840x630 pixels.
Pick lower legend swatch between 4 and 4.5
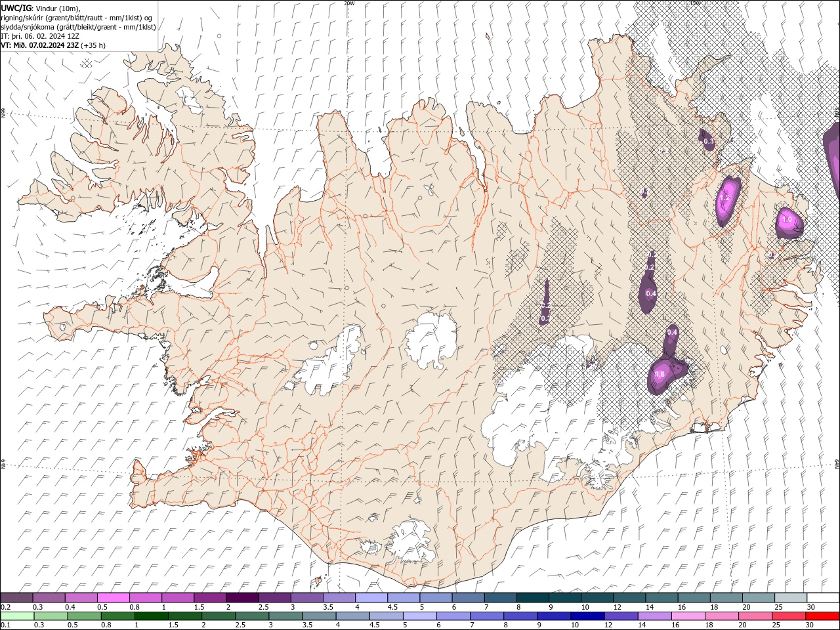pyautogui.click(x=352, y=616)
